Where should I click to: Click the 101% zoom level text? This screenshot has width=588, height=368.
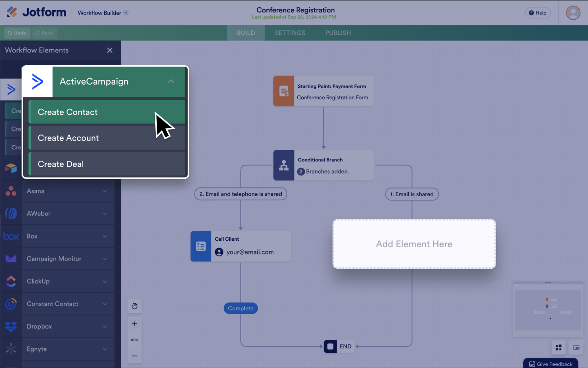click(135, 340)
